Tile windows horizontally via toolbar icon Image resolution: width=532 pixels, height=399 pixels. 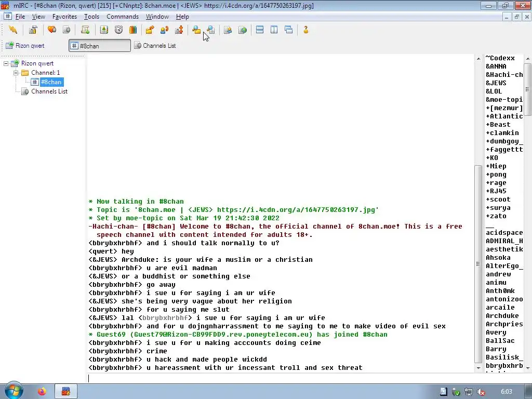[x=260, y=30]
